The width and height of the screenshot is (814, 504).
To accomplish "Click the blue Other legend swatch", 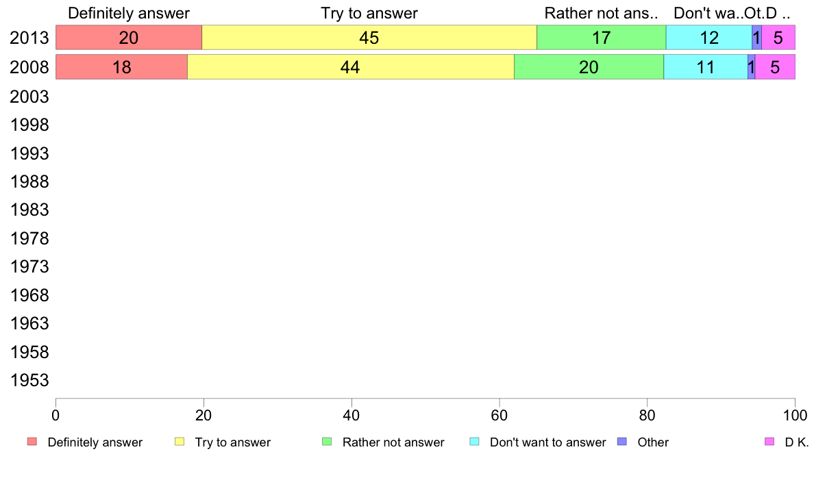I will tap(622, 442).
